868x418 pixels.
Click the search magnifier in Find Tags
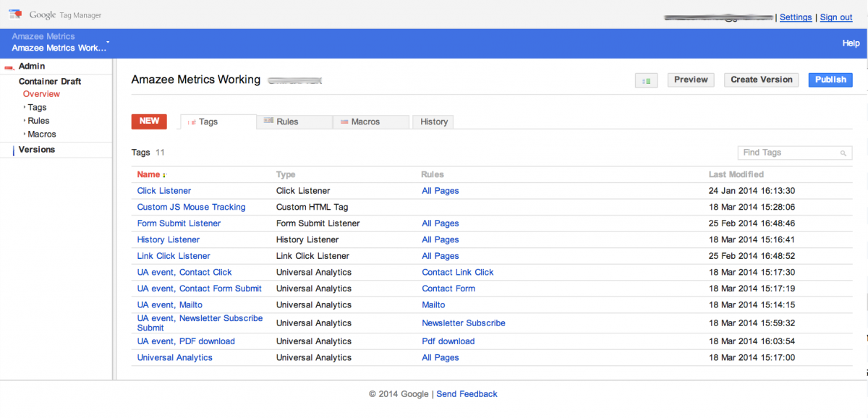tap(843, 153)
